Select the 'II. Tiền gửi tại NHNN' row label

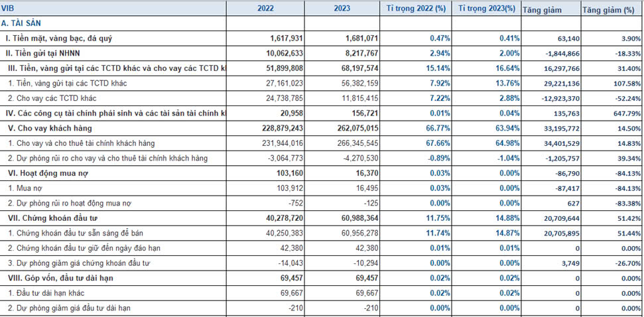[x=47, y=53]
